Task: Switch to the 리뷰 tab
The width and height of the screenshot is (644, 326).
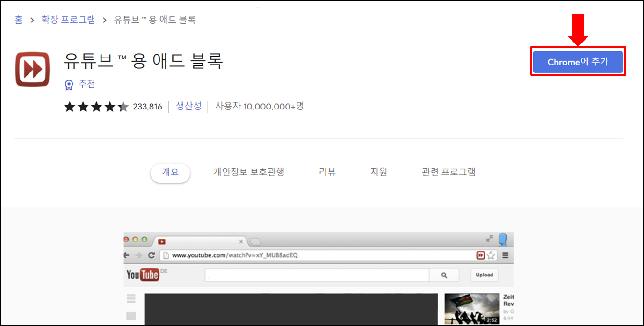Action: tap(328, 172)
